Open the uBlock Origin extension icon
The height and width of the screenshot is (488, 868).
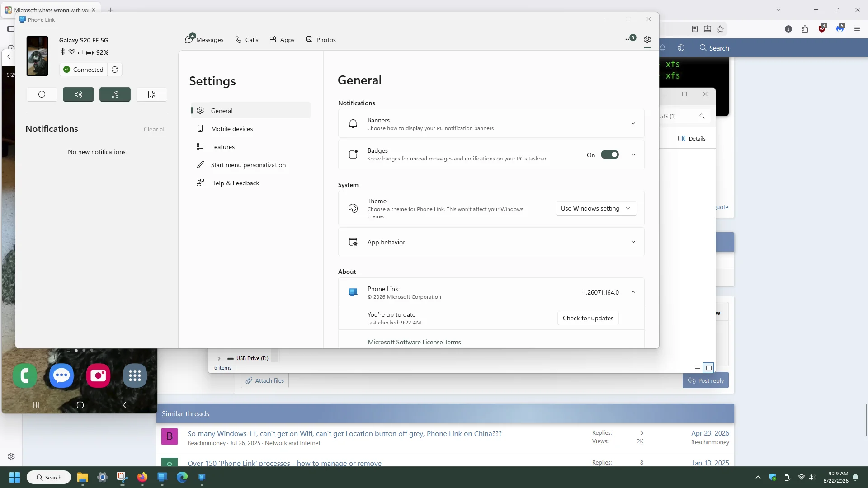(x=822, y=28)
